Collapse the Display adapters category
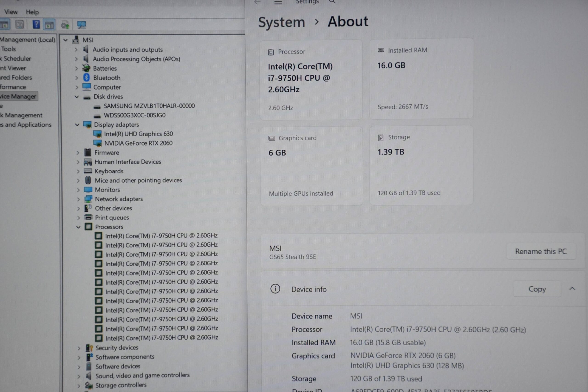This screenshot has height=392, width=588. click(x=77, y=125)
